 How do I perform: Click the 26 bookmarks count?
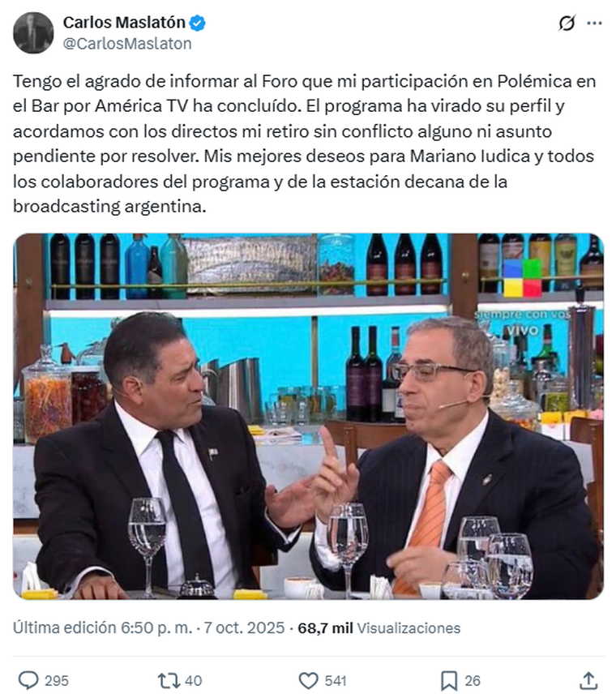pyautogui.click(x=473, y=681)
